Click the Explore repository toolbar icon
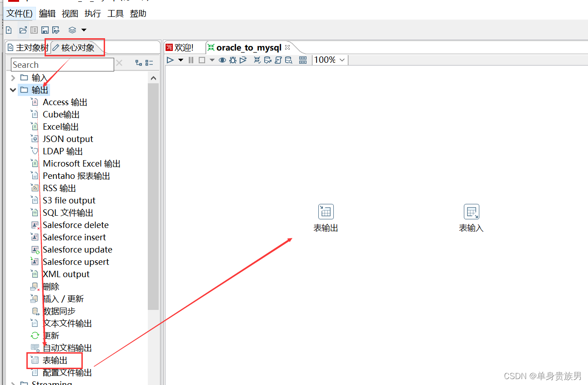 [x=34, y=30]
